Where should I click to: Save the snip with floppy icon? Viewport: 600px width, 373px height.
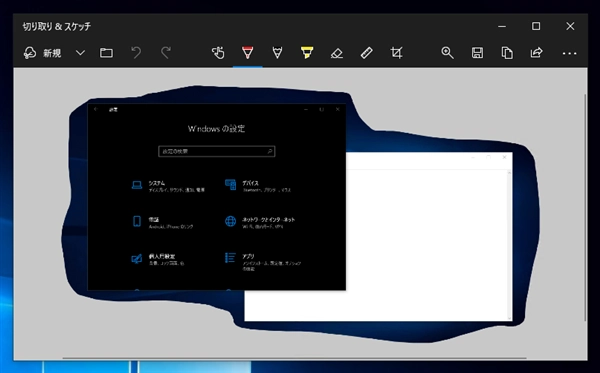click(x=477, y=53)
